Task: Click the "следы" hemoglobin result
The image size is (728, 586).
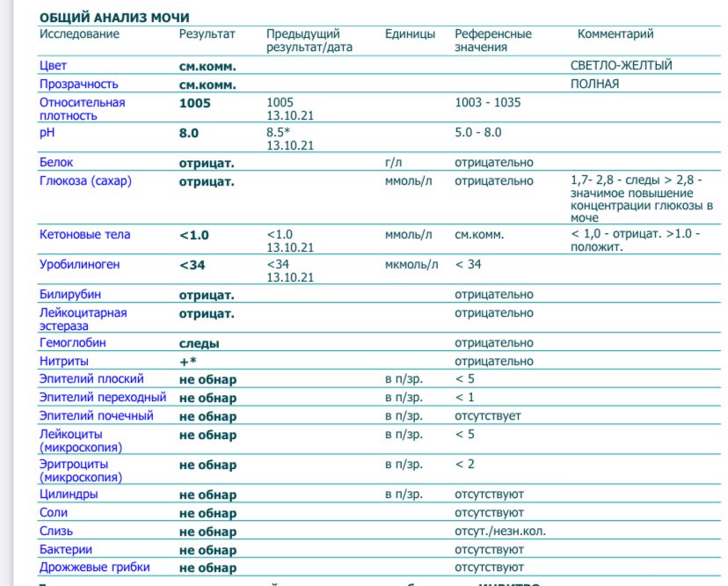Action: pos(199,344)
